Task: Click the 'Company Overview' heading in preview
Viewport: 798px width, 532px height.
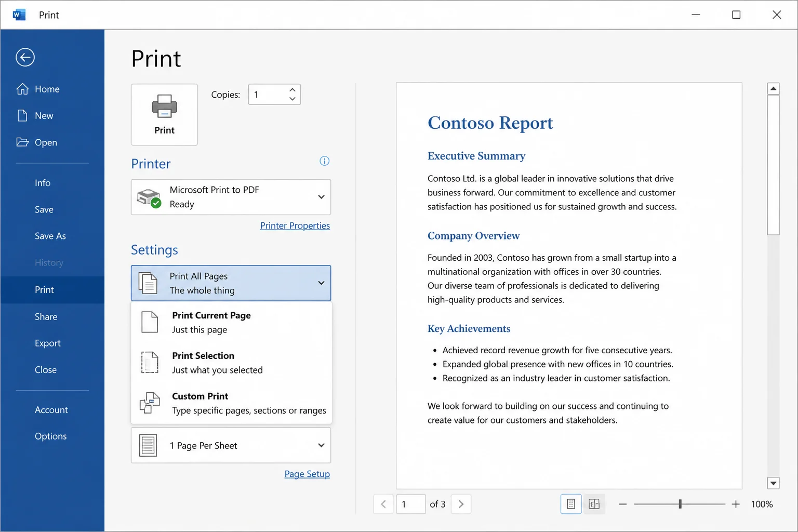Action: pos(473,236)
